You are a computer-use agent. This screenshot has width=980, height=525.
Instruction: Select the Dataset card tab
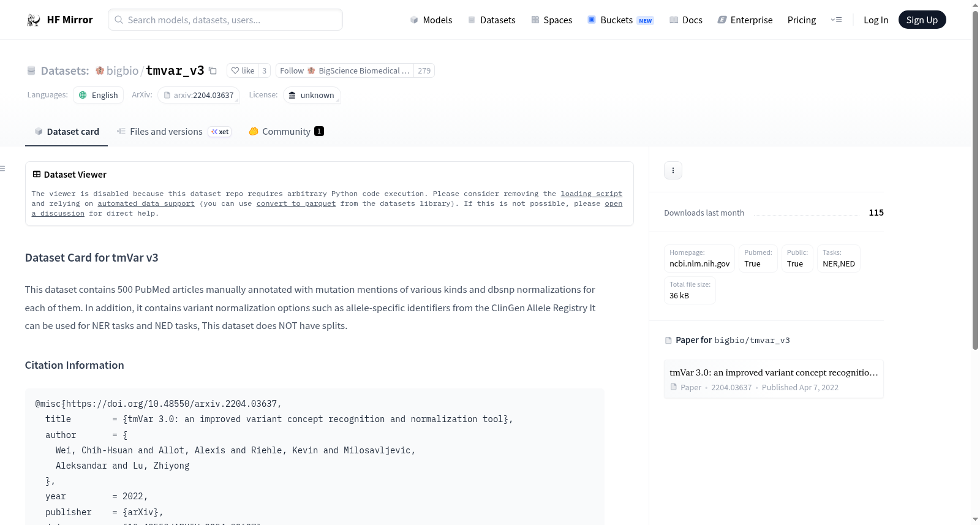tap(66, 132)
